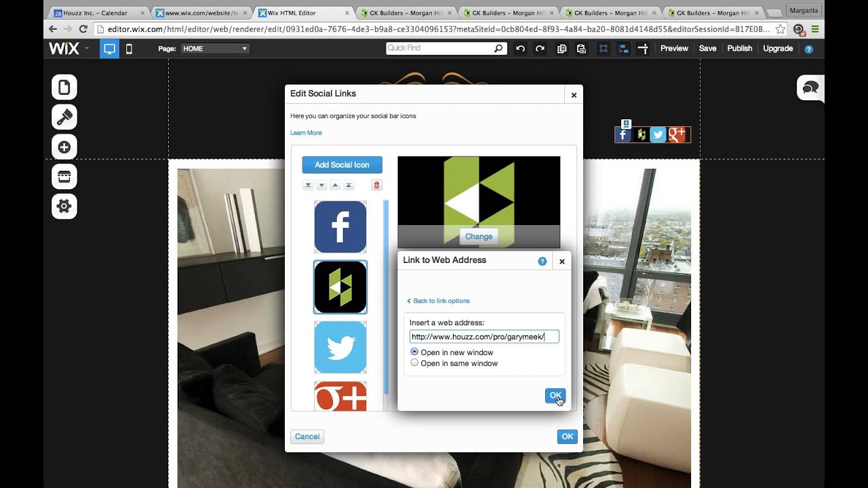Select Open in same window radio button
Screen dimensions: 868x488
click(414, 362)
